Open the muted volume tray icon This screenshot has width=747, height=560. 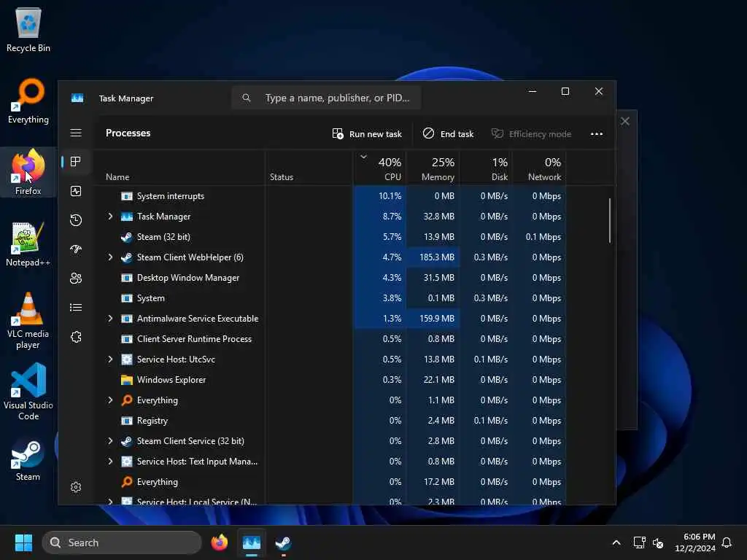tap(658, 542)
